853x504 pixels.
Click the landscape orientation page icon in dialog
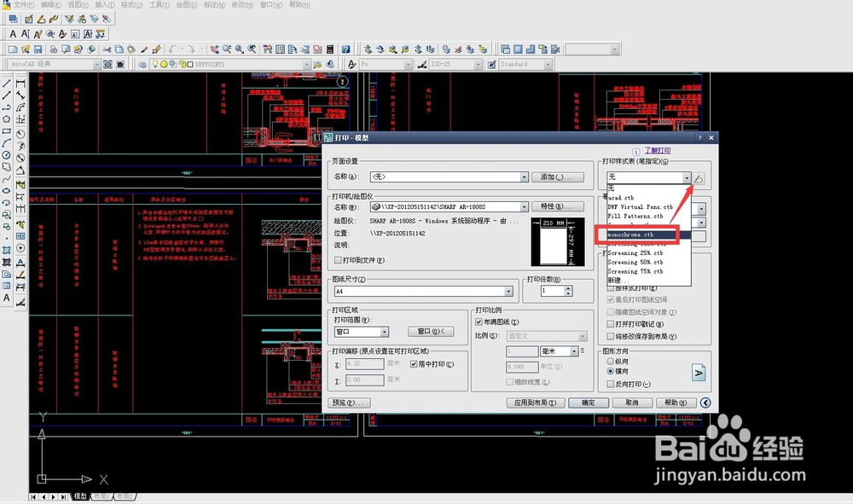[x=699, y=373]
